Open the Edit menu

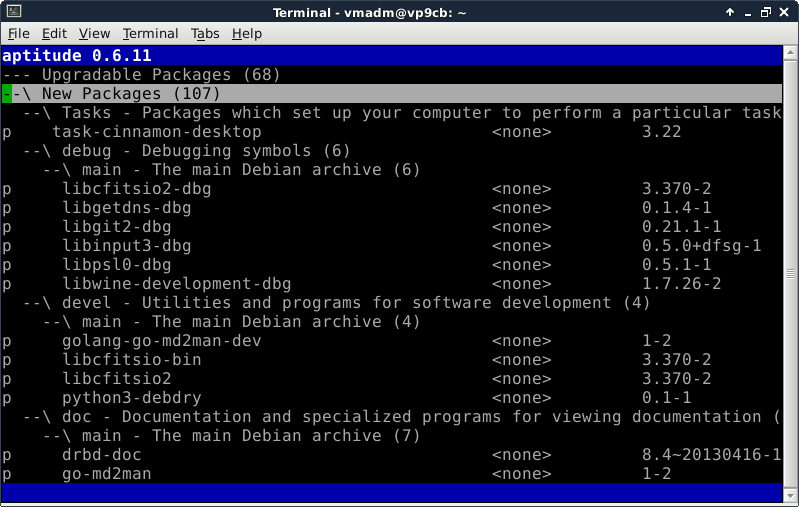click(54, 33)
